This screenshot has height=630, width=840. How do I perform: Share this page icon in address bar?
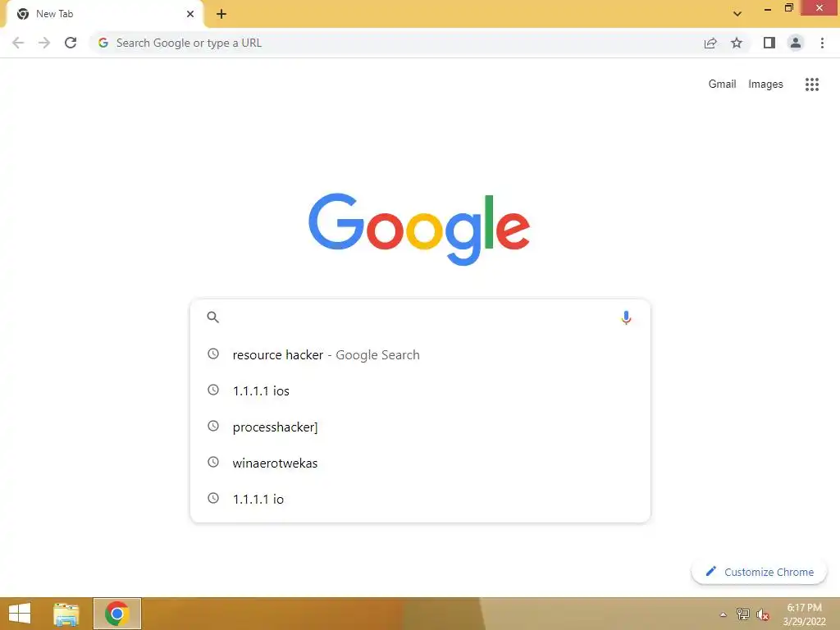(x=710, y=43)
